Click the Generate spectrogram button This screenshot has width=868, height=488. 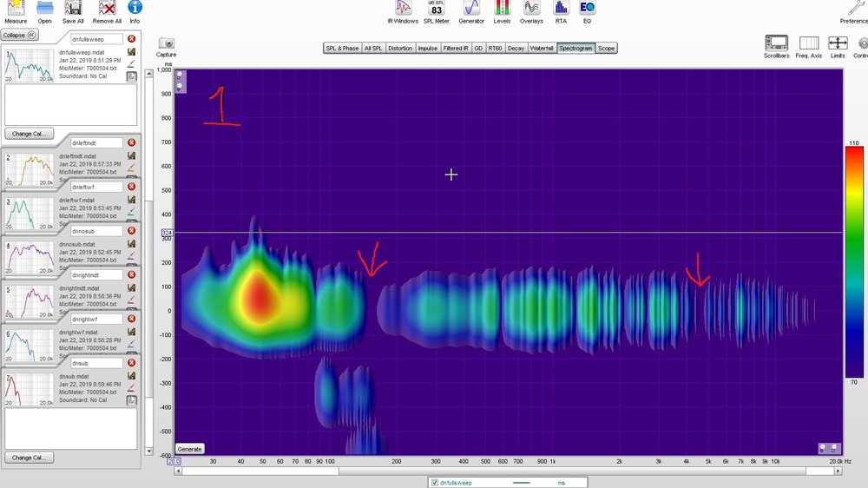[x=189, y=449]
